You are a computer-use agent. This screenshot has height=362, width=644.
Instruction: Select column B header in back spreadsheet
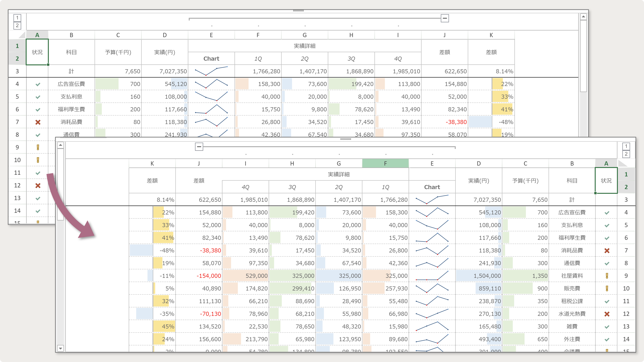point(72,35)
